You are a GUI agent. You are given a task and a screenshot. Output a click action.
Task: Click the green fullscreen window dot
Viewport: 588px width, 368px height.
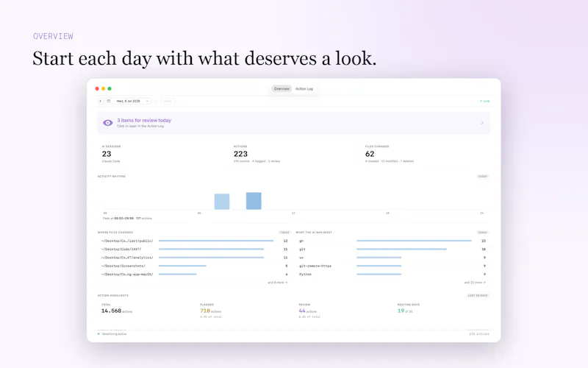(110, 88)
